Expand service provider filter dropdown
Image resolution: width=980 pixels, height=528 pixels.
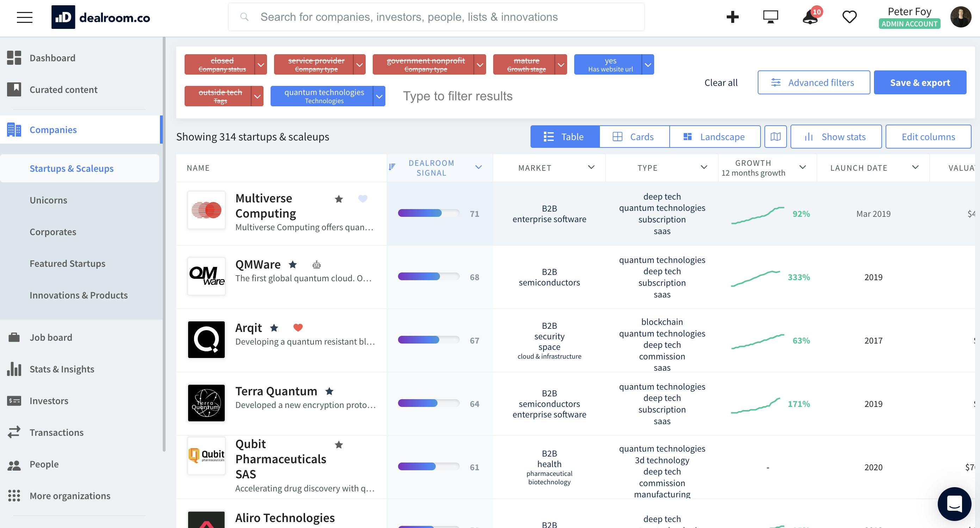[359, 65]
